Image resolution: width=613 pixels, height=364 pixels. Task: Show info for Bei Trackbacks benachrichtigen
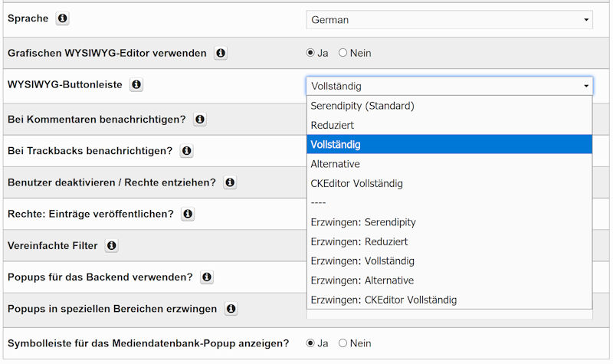(186, 151)
